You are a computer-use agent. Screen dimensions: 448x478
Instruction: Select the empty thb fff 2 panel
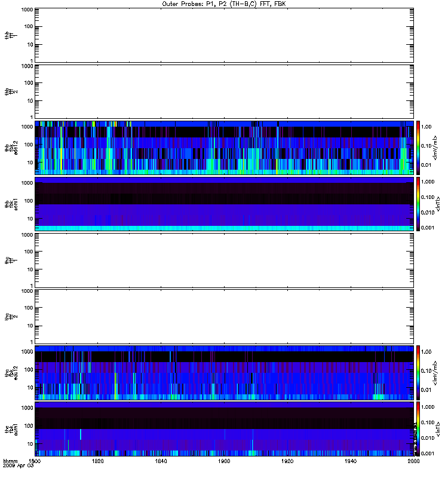224,91
